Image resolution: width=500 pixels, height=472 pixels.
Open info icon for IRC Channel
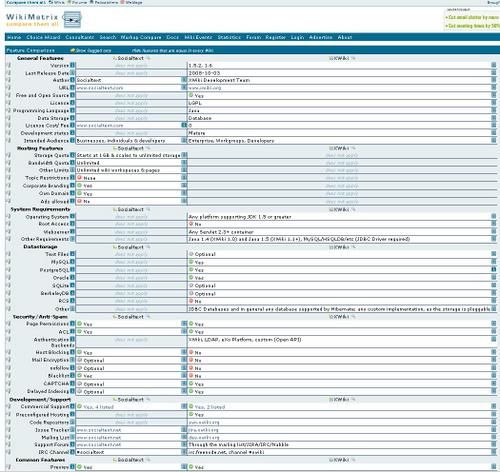(72, 452)
